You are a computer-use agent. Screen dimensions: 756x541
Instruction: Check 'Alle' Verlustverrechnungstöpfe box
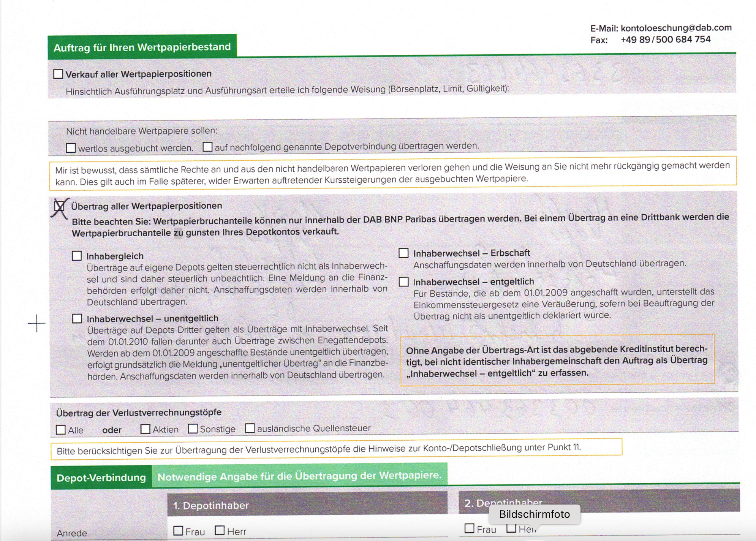pos(61,430)
